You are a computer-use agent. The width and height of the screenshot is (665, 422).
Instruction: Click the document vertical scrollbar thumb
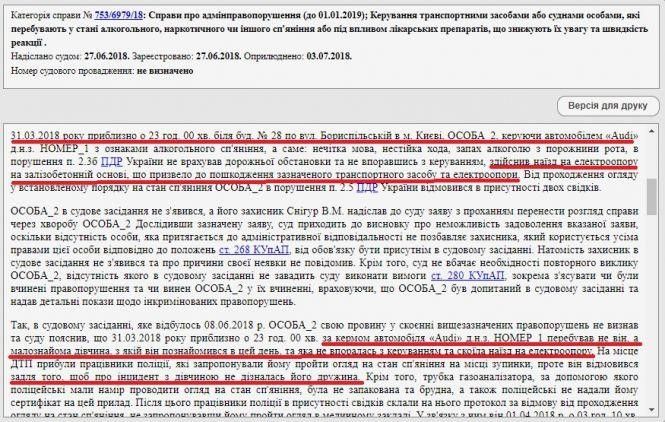point(652,196)
